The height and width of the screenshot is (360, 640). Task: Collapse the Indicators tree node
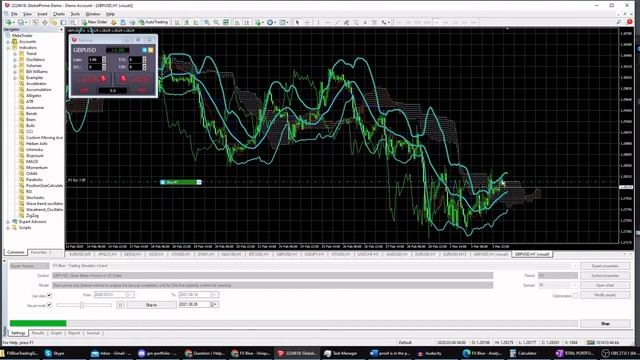[8, 48]
